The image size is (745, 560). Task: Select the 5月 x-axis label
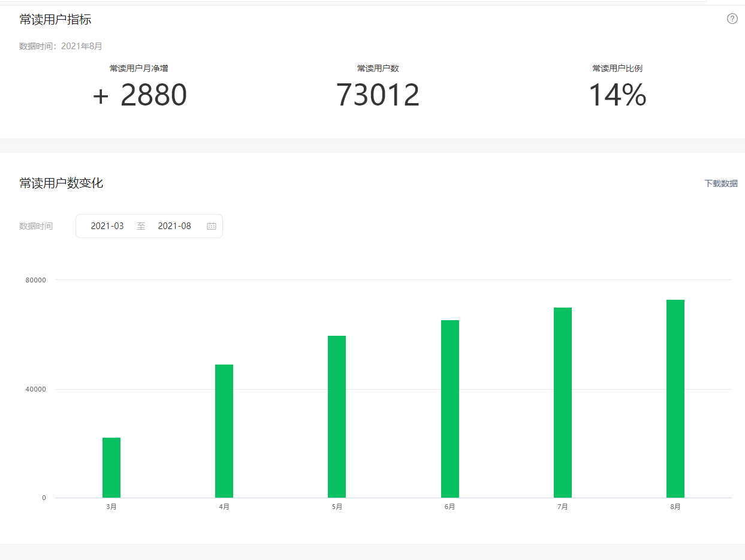[337, 507]
